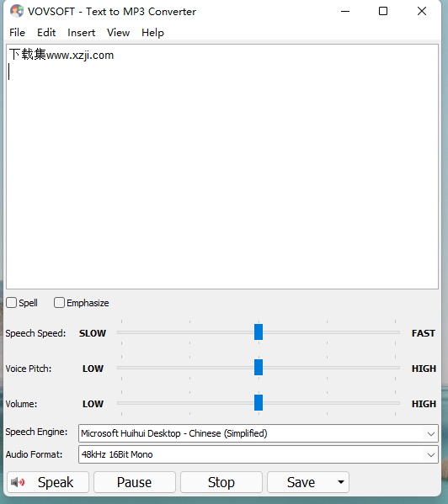The width and height of the screenshot is (448, 504).
Task: Open the Help menu
Action: pos(152,33)
